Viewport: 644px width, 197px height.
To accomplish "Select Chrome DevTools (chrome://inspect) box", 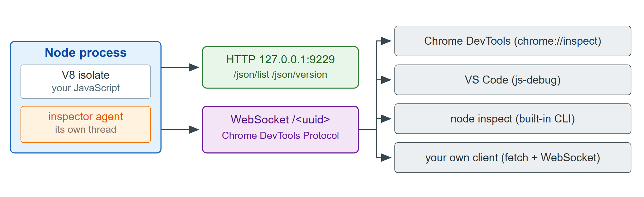I will point(513,41).
